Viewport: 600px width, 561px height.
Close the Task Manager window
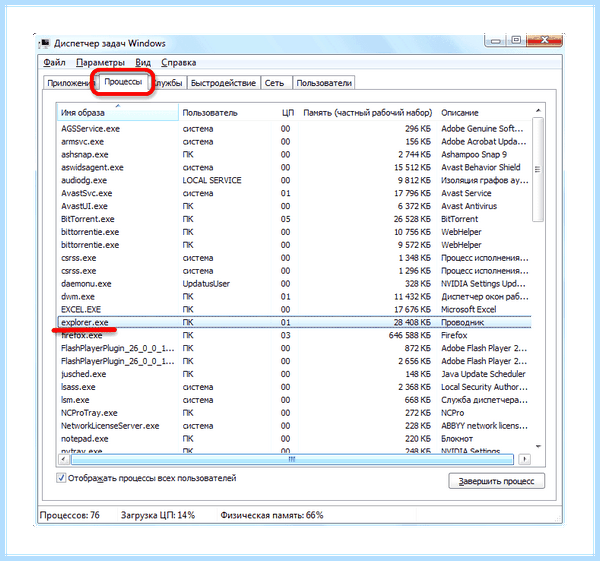(x=544, y=41)
